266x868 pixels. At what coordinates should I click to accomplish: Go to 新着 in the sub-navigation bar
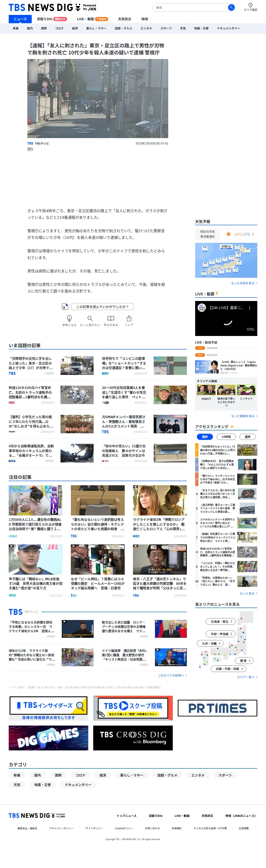tap(16, 28)
